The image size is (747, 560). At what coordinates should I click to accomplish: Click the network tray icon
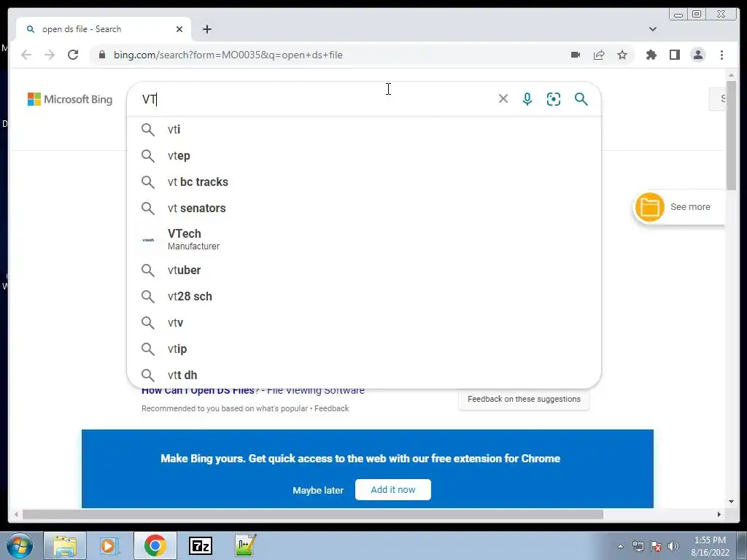point(638,546)
